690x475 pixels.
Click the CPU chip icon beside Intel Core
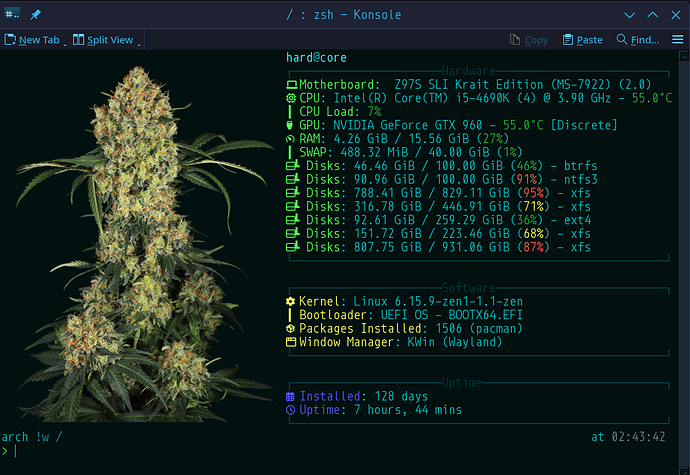291,98
